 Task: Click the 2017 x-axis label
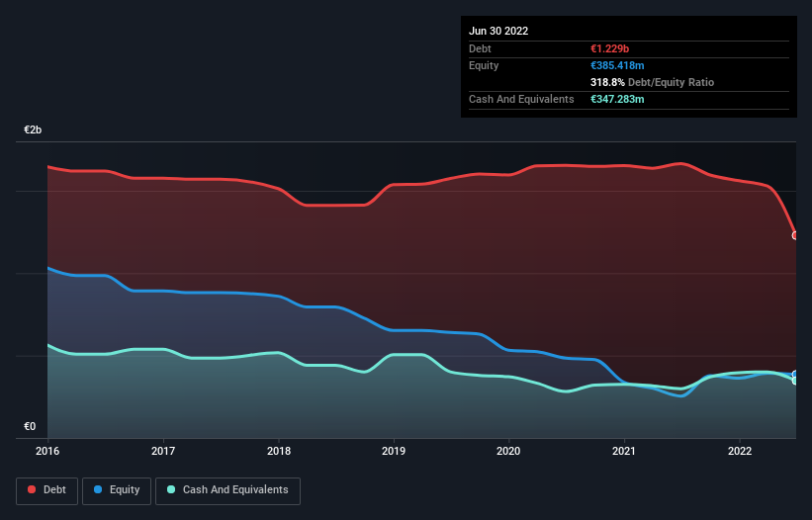[163, 451]
